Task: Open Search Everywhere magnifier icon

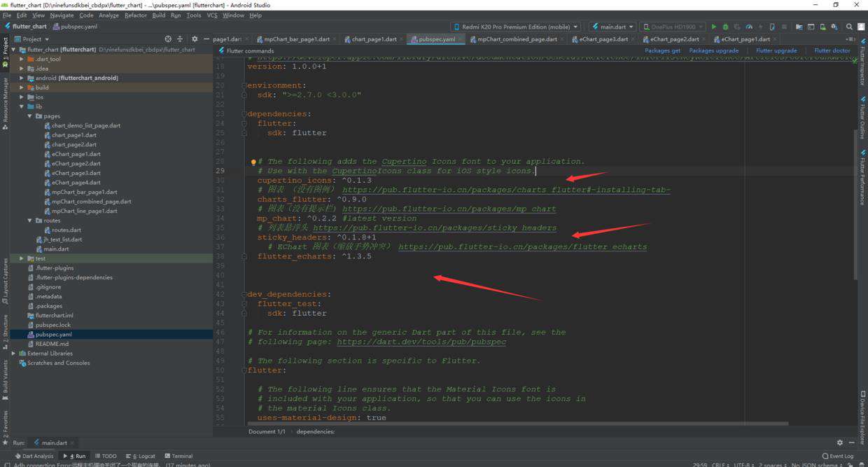Action: pyautogui.click(x=849, y=27)
